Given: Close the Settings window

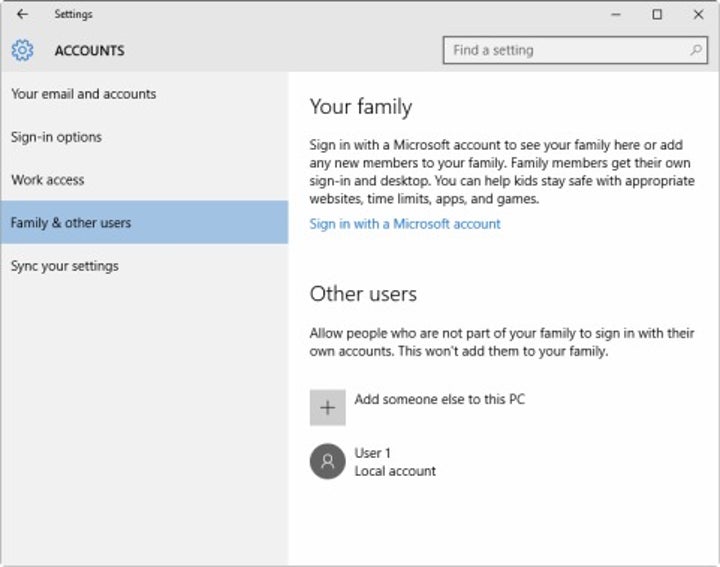Looking at the screenshot, I should tap(698, 15).
